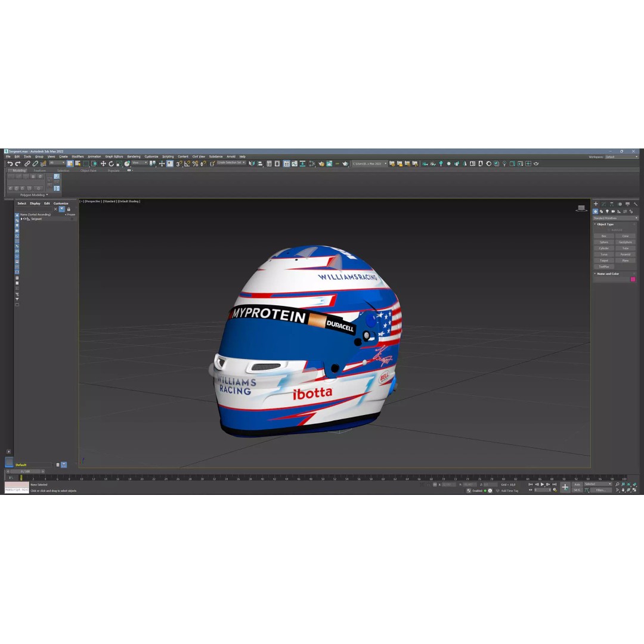The width and height of the screenshot is (644, 644).
Task: Select the Shapes category in the Create panel
Action: (602, 211)
